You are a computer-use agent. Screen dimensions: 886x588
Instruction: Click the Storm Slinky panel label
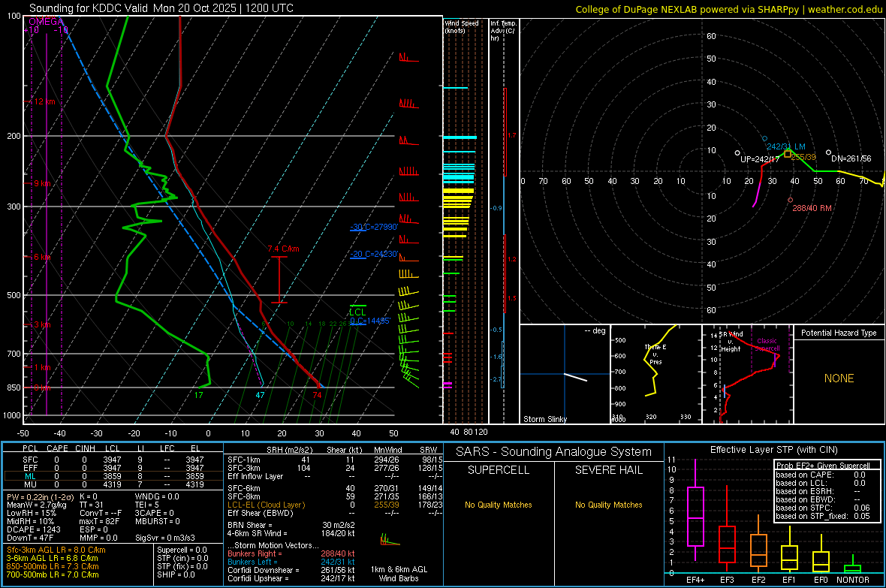(x=544, y=419)
